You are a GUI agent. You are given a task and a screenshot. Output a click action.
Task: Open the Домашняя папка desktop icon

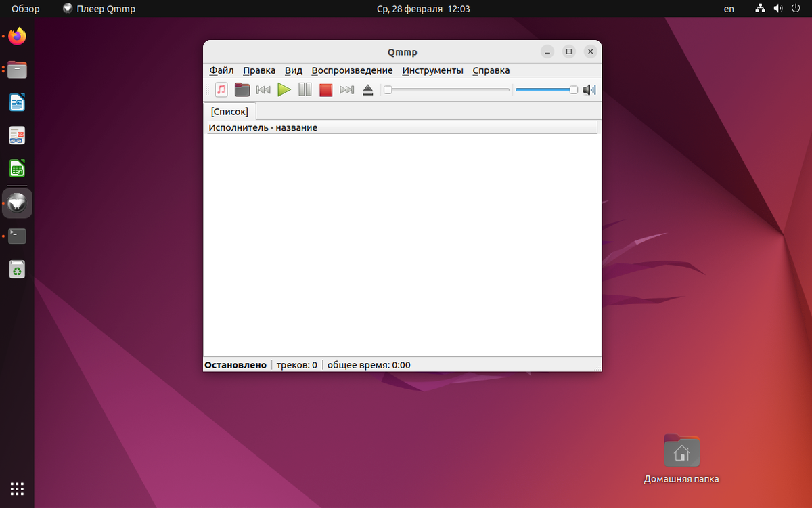coord(681,459)
